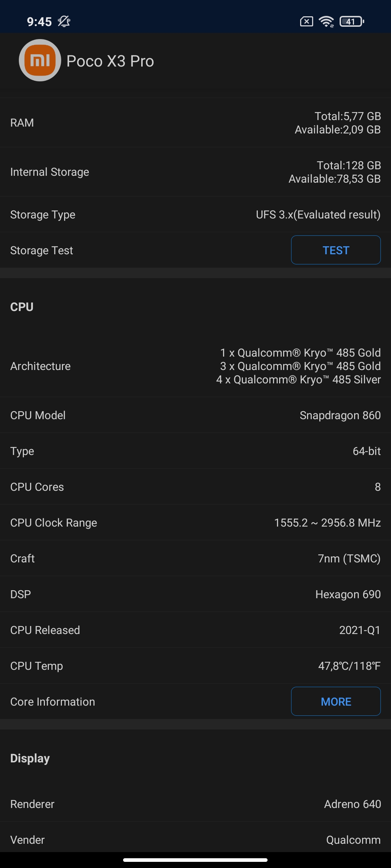Tap the CPU Clock Range row
Viewport: 391px width, 868px height.
pos(195,523)
